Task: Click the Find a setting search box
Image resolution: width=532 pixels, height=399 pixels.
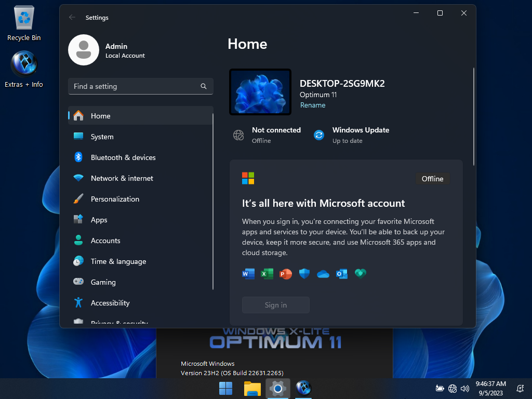Action: [x=135, y=86]
